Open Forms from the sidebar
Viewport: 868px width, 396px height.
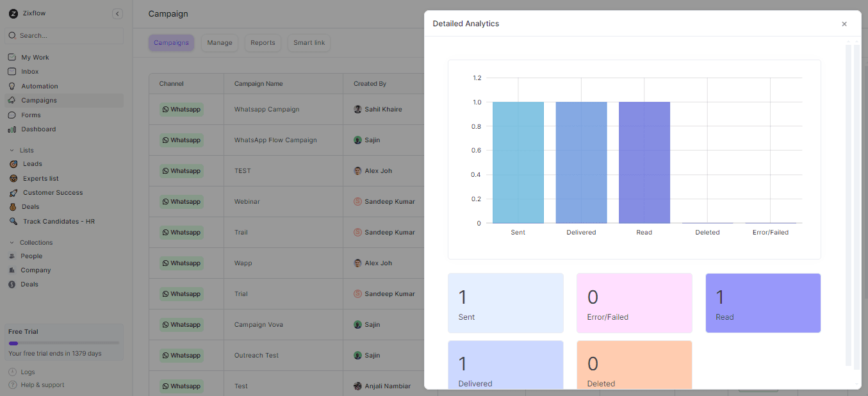(30, 115)
